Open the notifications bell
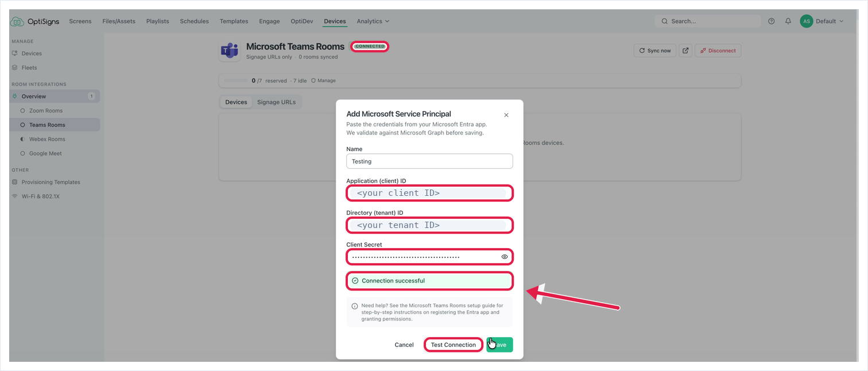Screen dimensions: 868x371 (788, 21)
